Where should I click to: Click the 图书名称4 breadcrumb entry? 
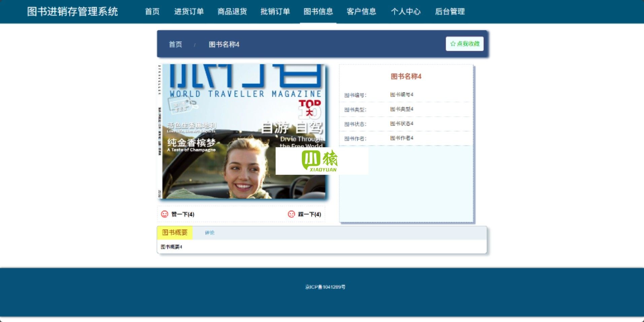click(224, 44)
